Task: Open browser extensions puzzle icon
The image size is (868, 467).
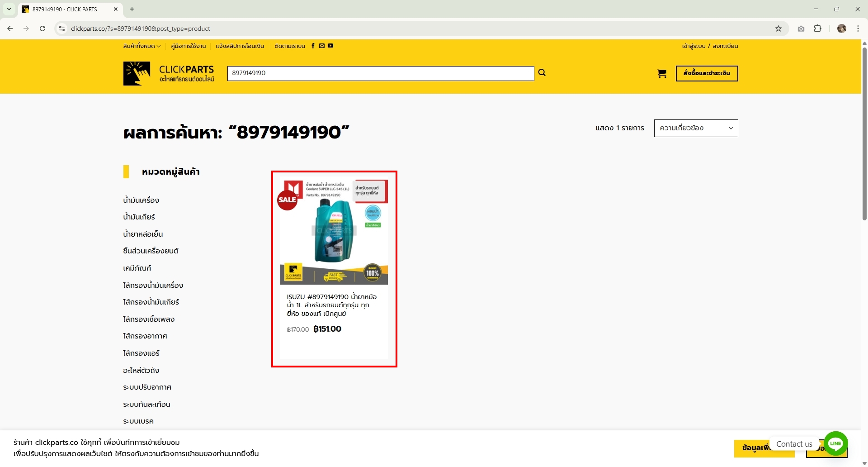Action: [817, 29]
